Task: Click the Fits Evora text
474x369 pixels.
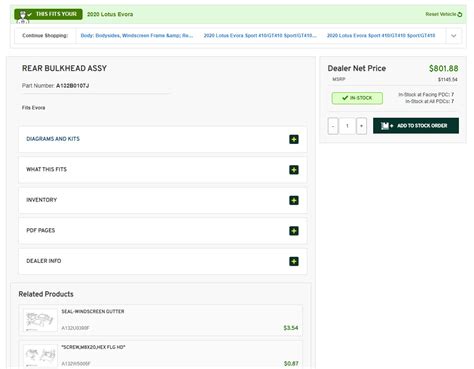Action: click(33, 108)
